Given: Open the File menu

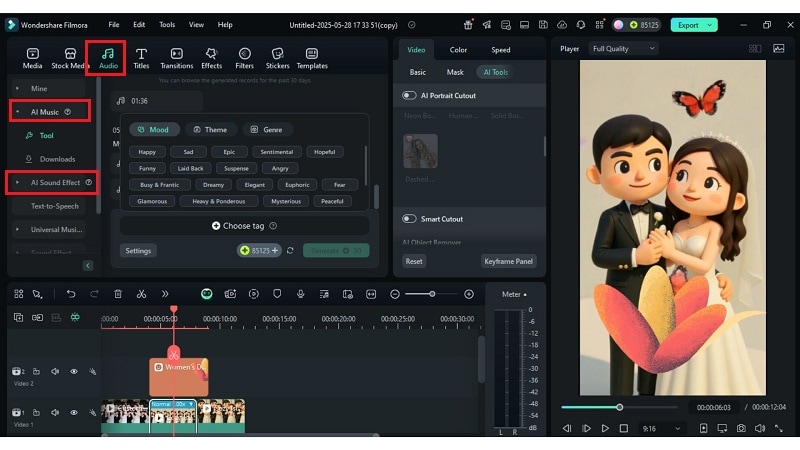Looking at the screenshot, I should [114, 24].
